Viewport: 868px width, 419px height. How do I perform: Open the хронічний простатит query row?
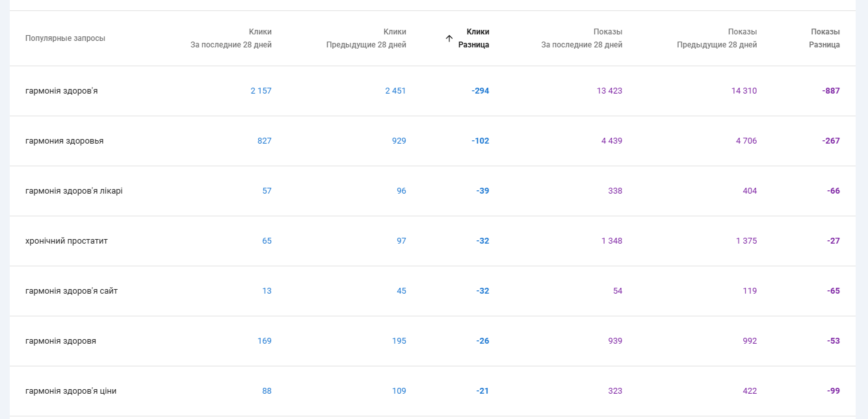[x=66, y=241]
